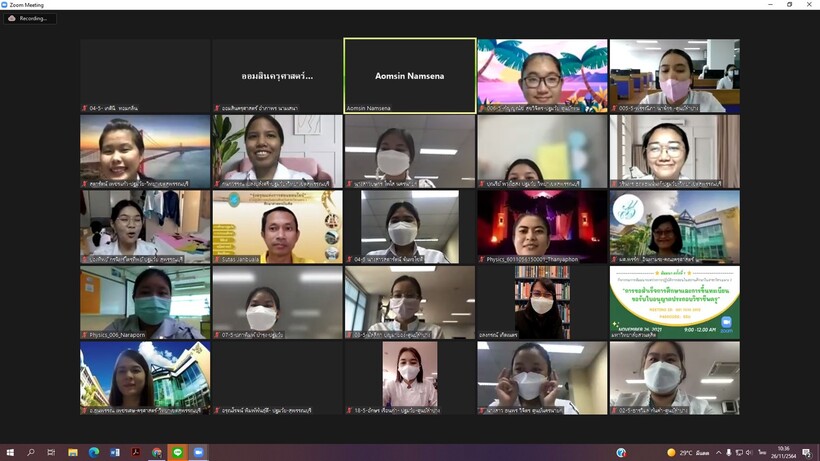Open Microsoft Word from taskbar
This screenshot has height=461, width=820.
point(115,452)
